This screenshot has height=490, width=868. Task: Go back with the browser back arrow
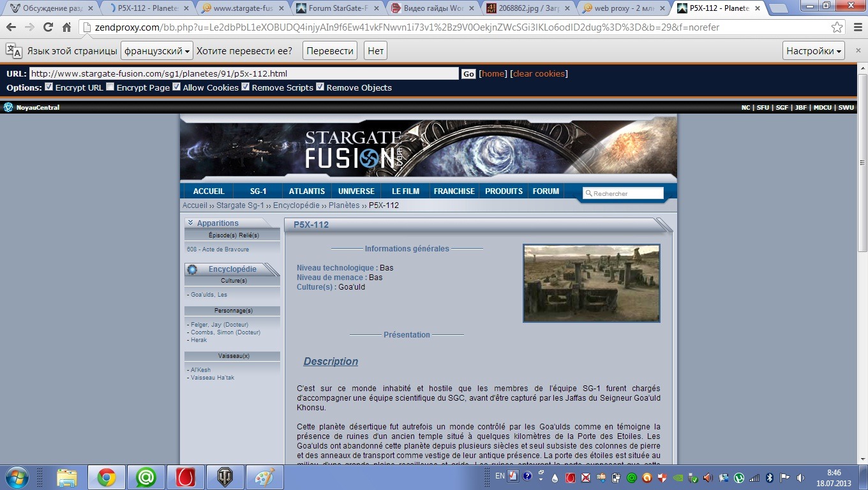tap(11, 27)
